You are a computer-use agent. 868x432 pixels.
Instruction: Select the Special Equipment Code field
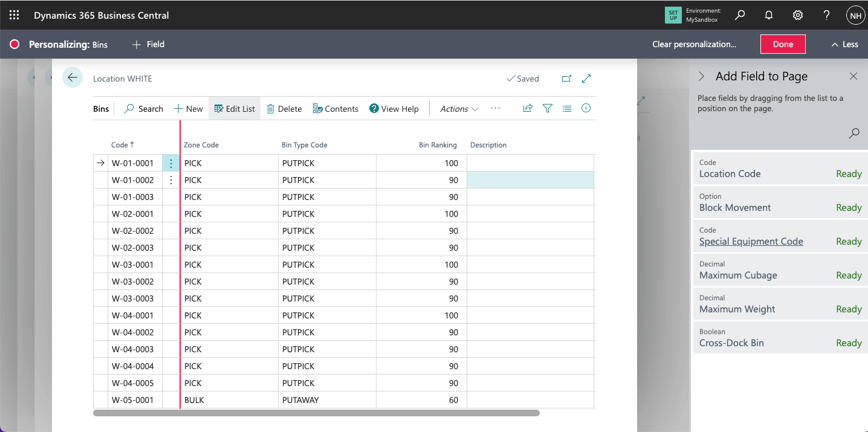tap(751, 241)
